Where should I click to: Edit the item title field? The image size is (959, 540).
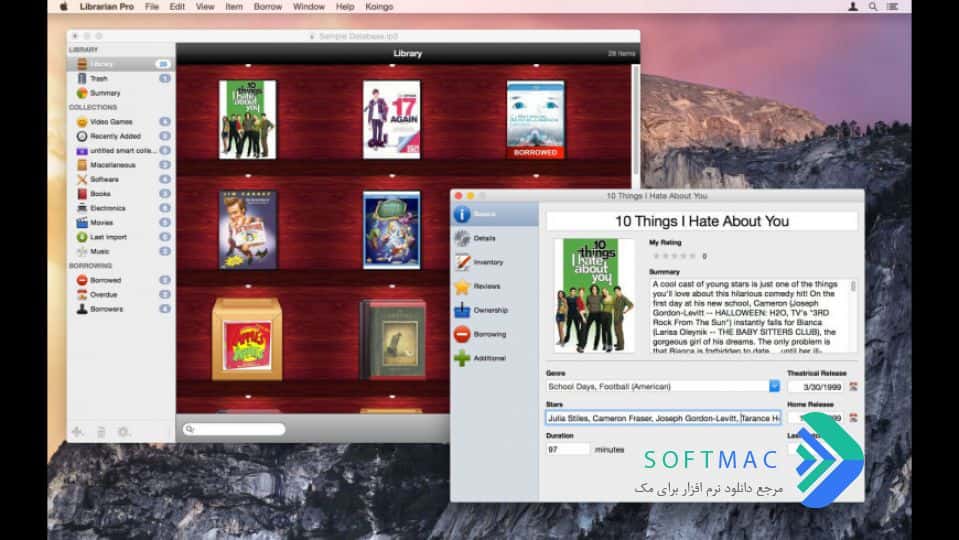tap(702, 221)
